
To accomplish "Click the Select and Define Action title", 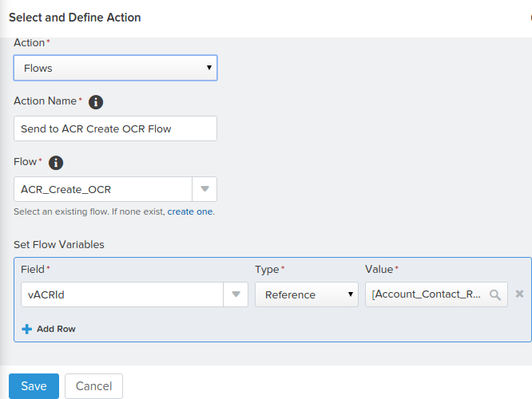I will click(x=74, y=17).
